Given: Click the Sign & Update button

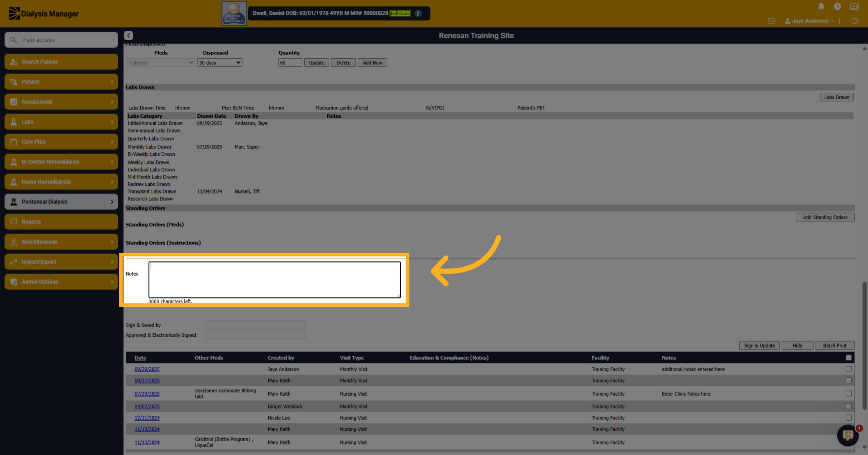Looking at the screenshot, I should (759, 345).
